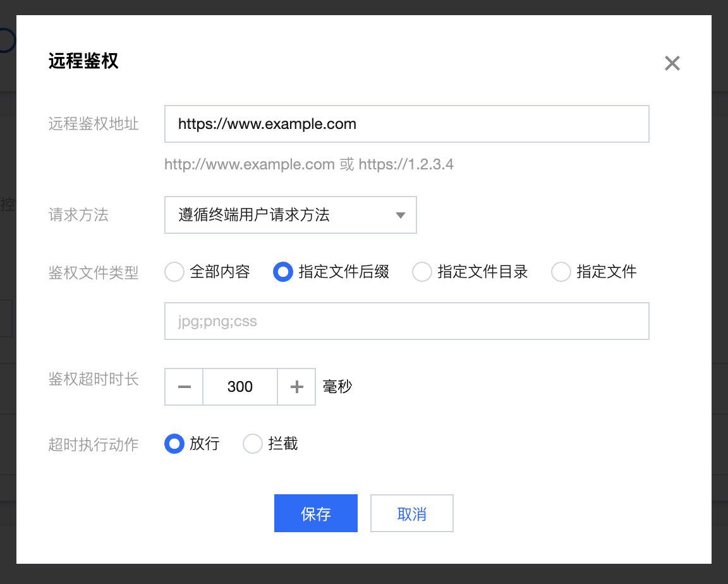Click the dropdown arrow beside 请求方法

coord(400,215)
